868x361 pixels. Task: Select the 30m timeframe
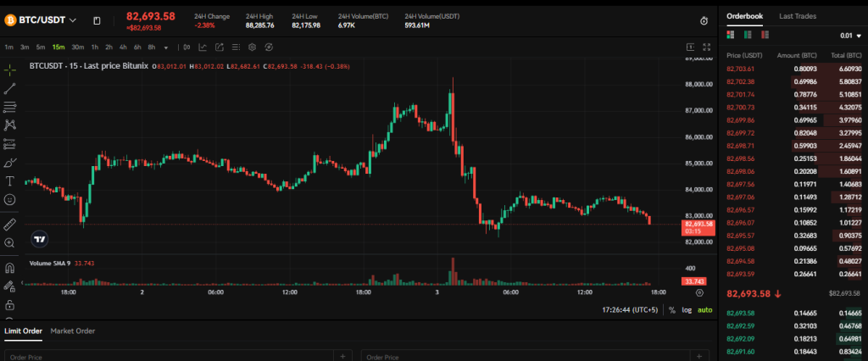(77, 47)
